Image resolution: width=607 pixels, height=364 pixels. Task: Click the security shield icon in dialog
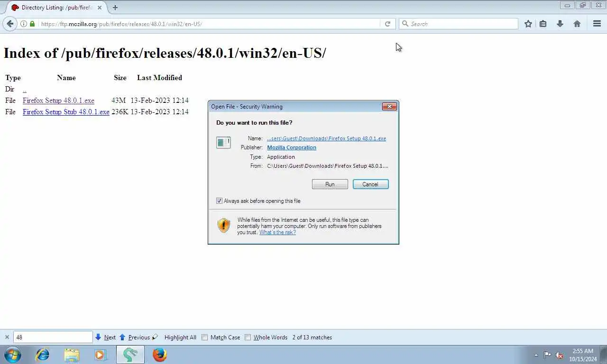224,225
